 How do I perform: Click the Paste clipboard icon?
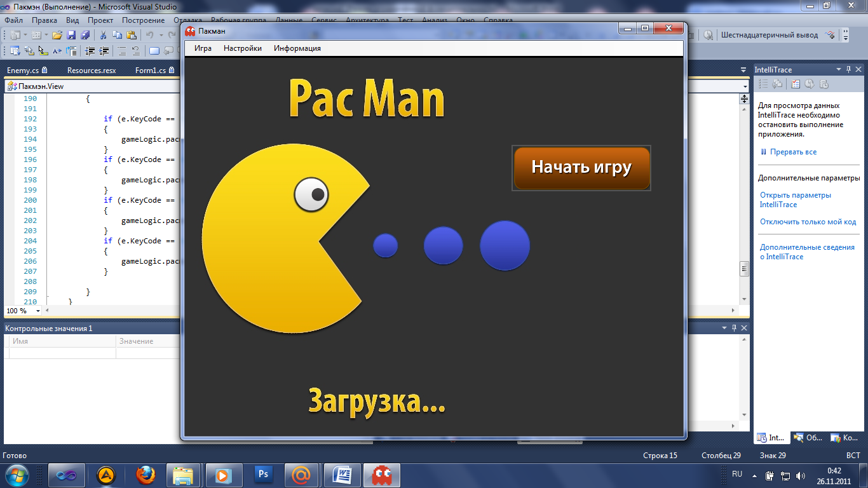coord(132,35)
